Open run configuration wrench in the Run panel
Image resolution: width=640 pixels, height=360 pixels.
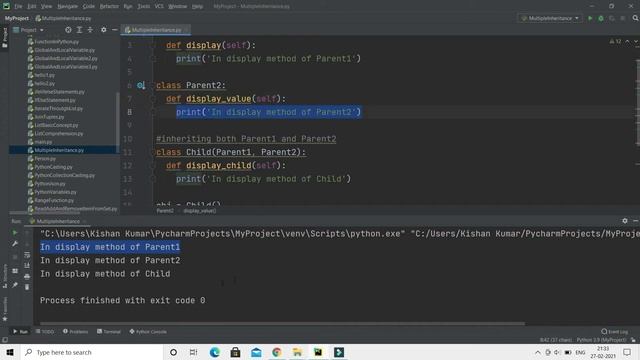(x=15, y=244)
